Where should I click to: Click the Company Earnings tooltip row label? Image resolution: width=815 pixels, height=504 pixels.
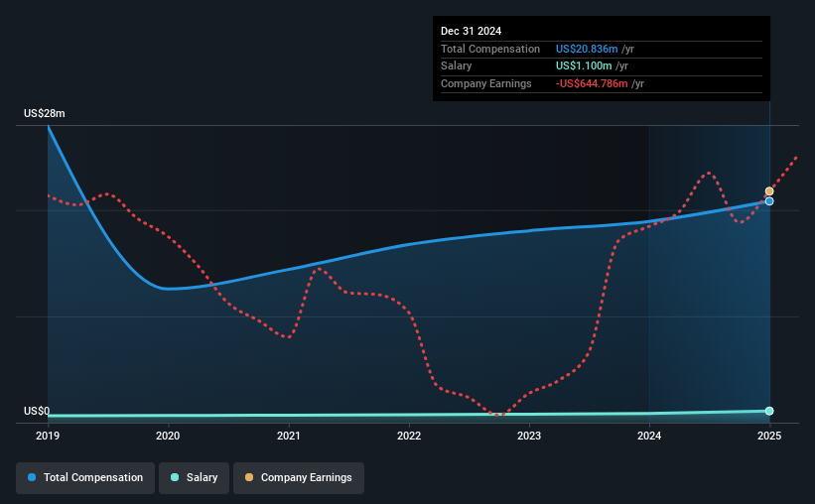click(x=486, y=83)
